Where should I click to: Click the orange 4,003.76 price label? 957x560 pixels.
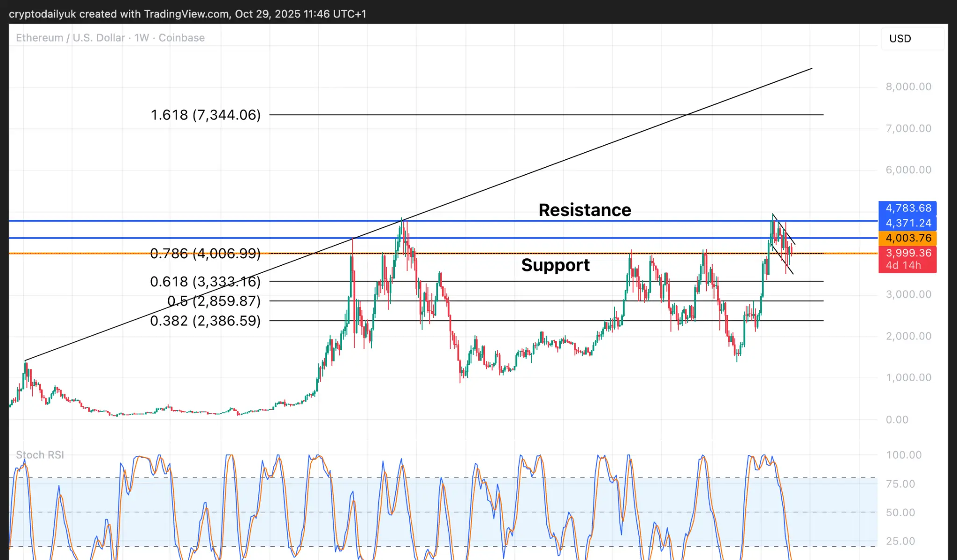click(908, 238)
